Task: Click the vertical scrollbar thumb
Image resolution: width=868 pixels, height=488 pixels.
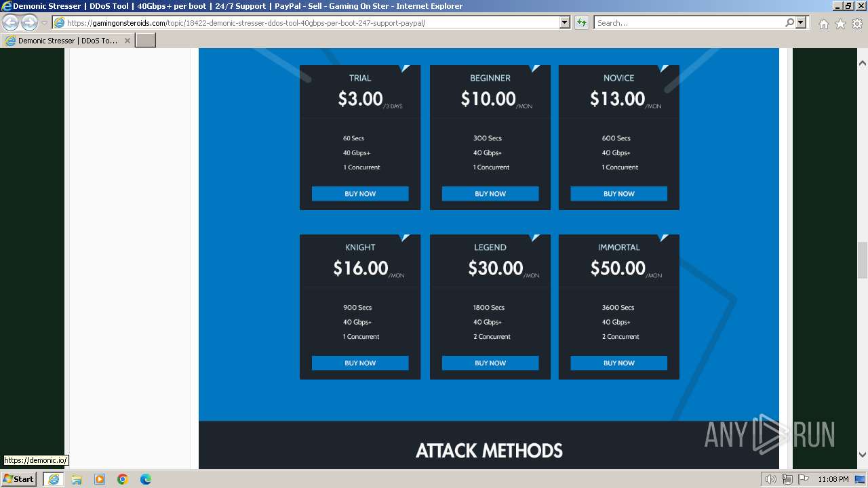Action: 863,260
